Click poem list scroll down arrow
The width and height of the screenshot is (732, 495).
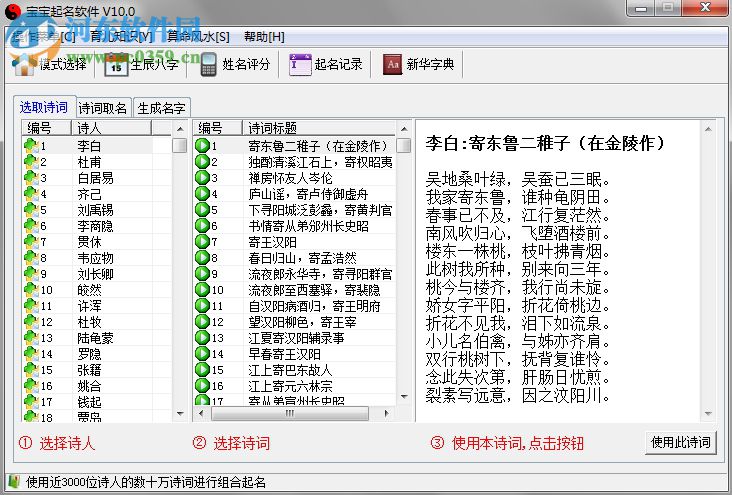tap(404, 397)
